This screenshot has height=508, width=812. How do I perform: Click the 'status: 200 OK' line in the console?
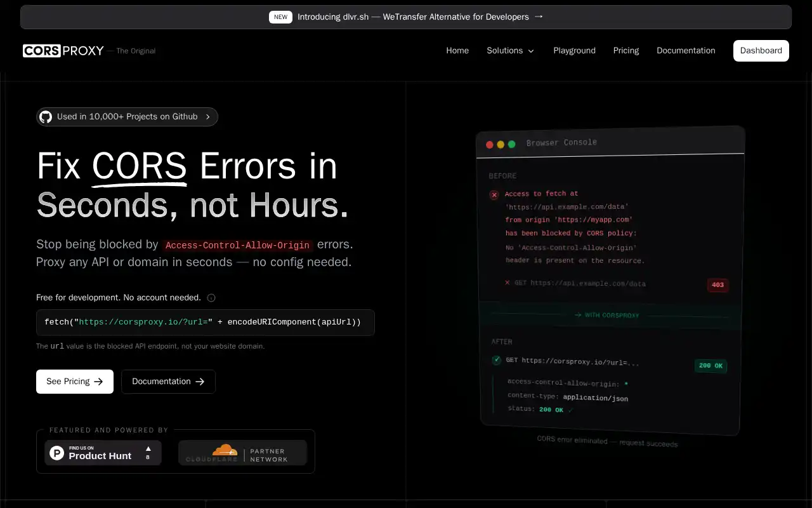click(x=540, y=410)
